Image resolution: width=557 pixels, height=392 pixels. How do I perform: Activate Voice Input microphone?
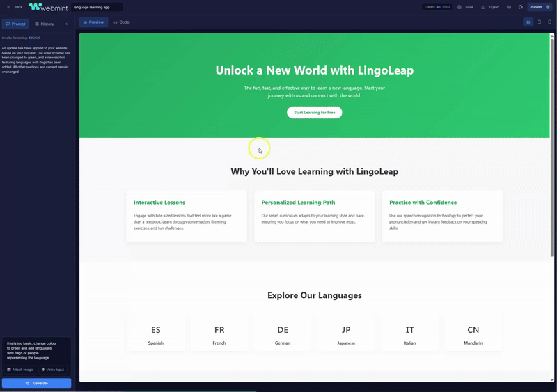tap(53, 370)
